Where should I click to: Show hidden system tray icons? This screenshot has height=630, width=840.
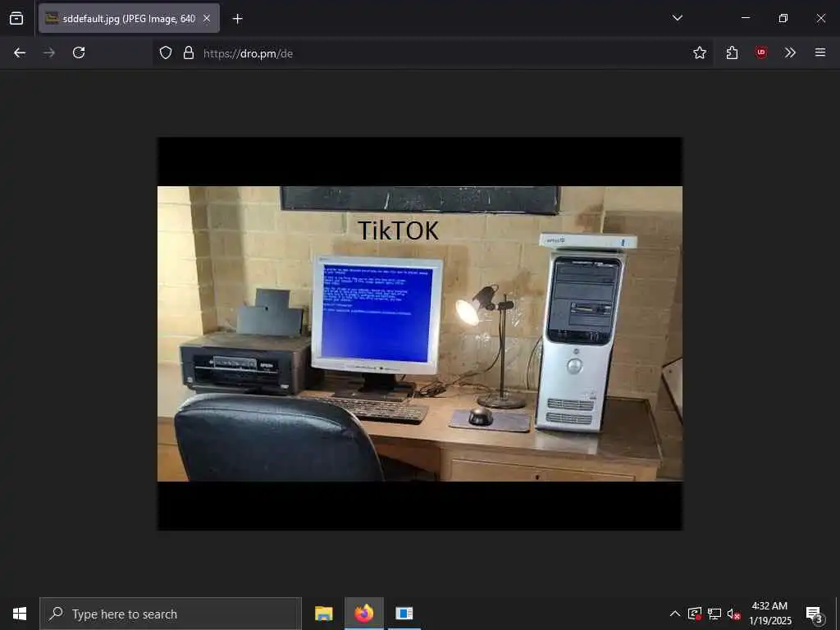pyautogui.click(x=675, y=614)
